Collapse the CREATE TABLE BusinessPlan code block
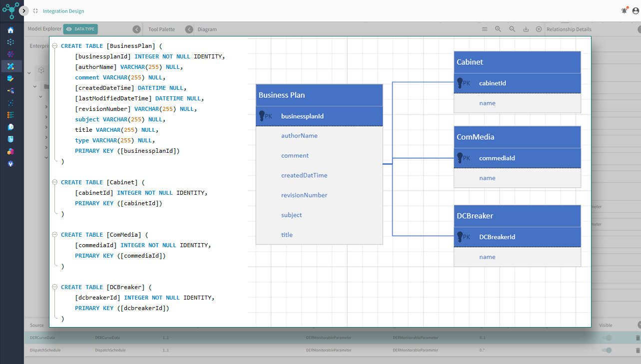641x364 pixels. pos(54,46)
